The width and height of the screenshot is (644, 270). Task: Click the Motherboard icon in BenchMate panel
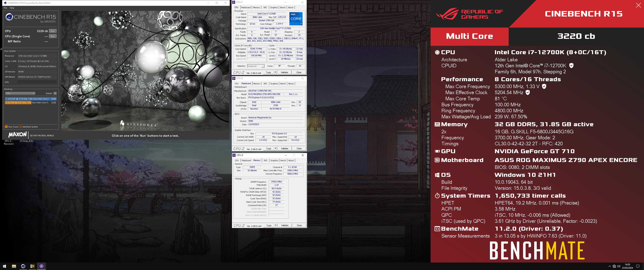pyautogui.click(x=437, y=160)
